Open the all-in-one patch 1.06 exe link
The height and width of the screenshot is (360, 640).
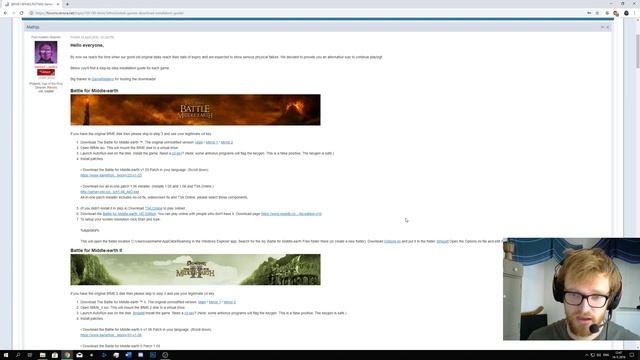(109, 192)
